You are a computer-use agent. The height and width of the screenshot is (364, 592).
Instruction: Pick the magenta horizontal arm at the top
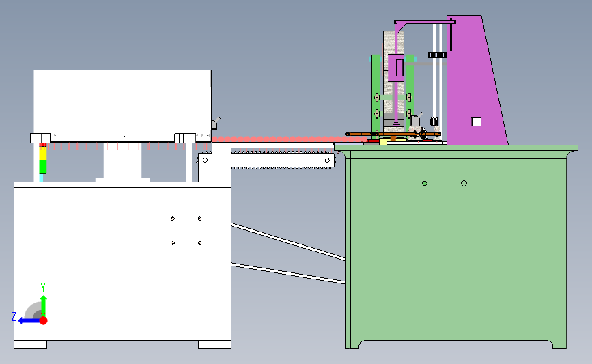coord(425,23)
